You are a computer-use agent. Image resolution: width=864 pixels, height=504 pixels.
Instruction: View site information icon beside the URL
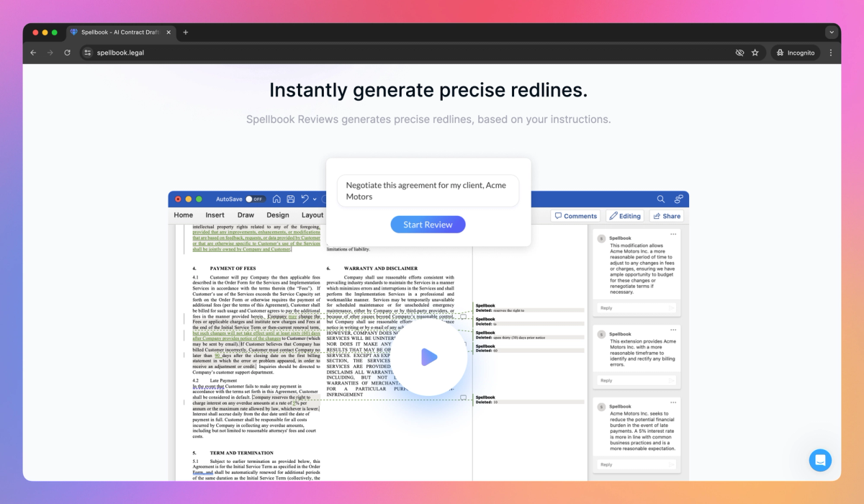tap(87, 53)
